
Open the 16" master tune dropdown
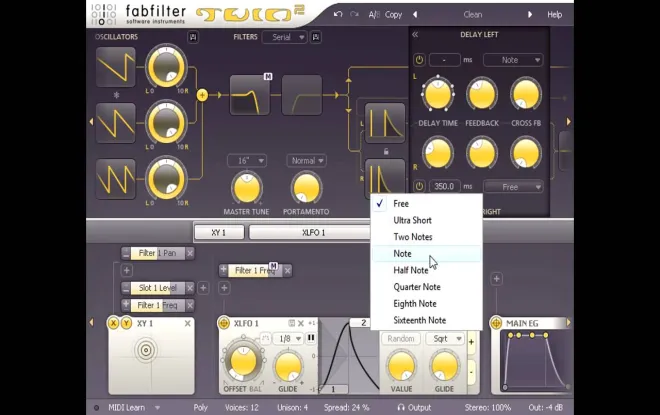[247, 161]
